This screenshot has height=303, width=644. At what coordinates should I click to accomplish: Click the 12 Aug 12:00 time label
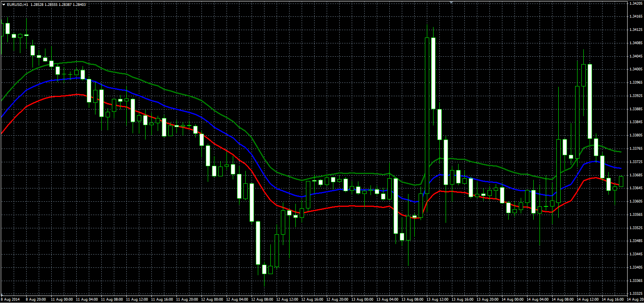click(287, 299)
